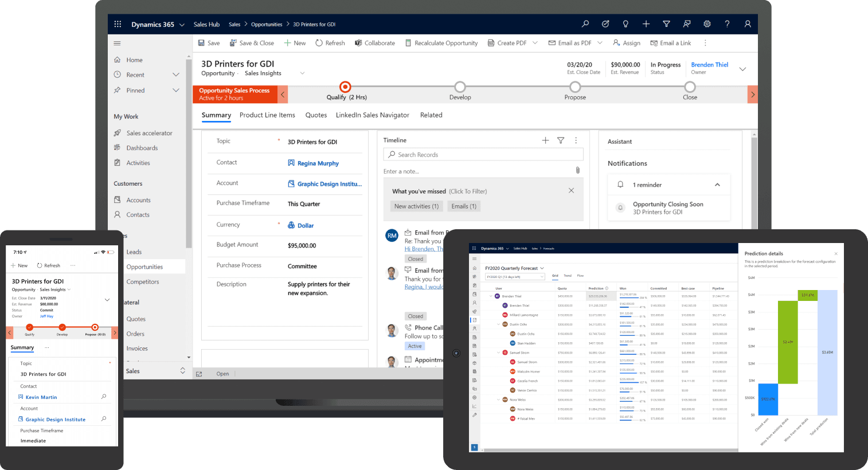Expand the Recent section in sidebar

point(176,75)
